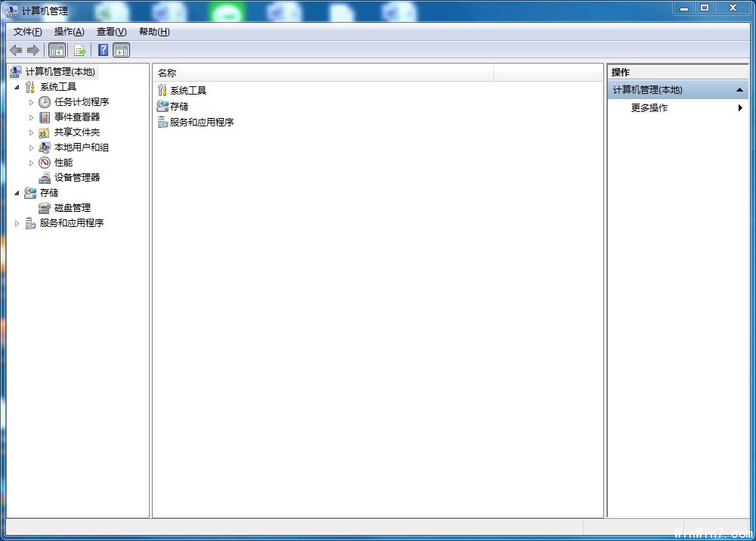Open 存储 in the center list
Viewport: 756px width, 541px height.
click(178, 107)
